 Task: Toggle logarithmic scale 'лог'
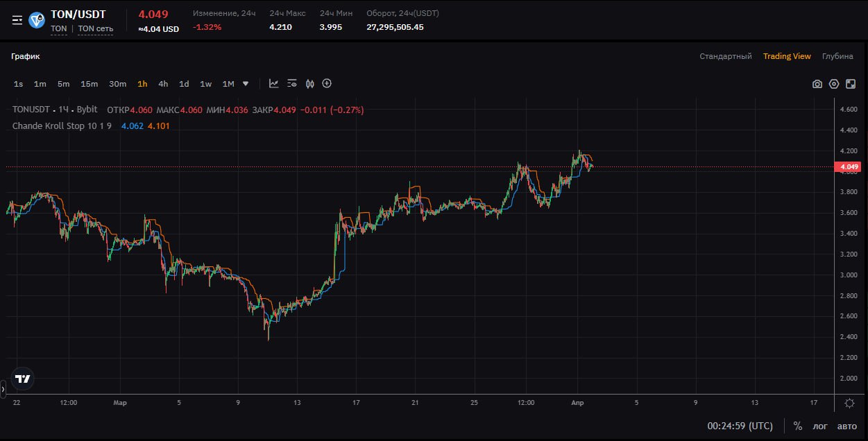[x=820, y=426]
